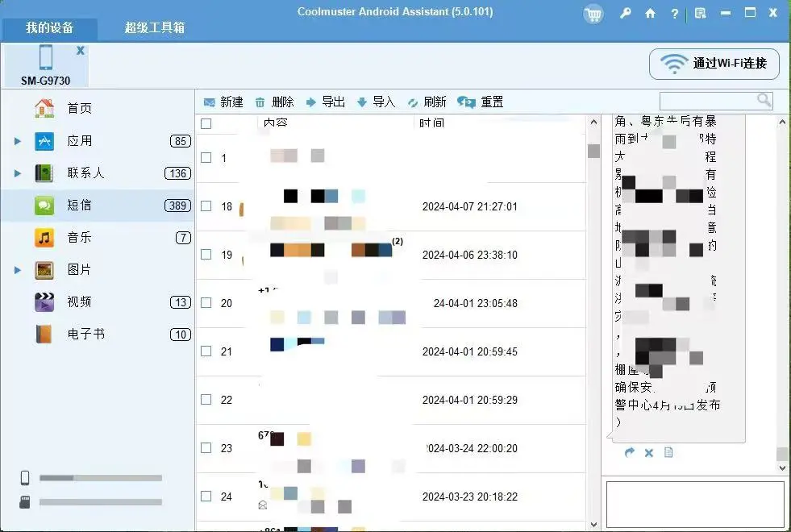The height and width of the screenshot is (532, 791).
Task: Check the box for row 21
Action: coord(206,351)
